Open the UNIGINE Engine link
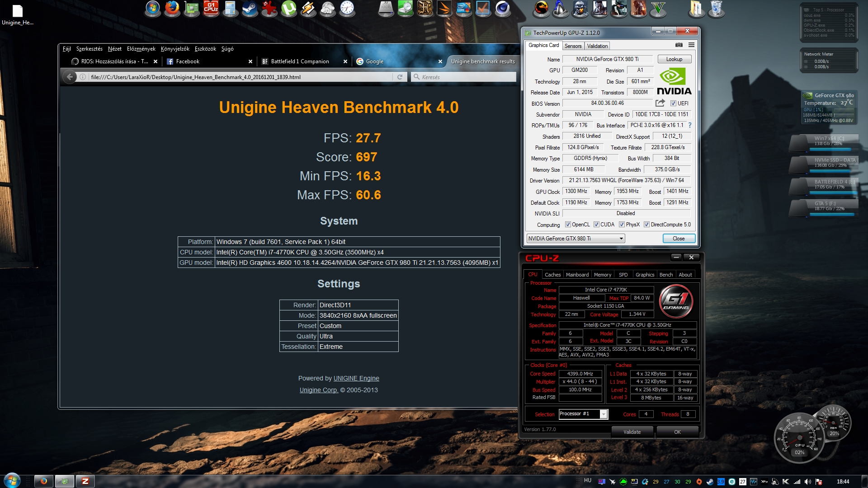Screen dimensions: 868x488 [x=356, y=379]
